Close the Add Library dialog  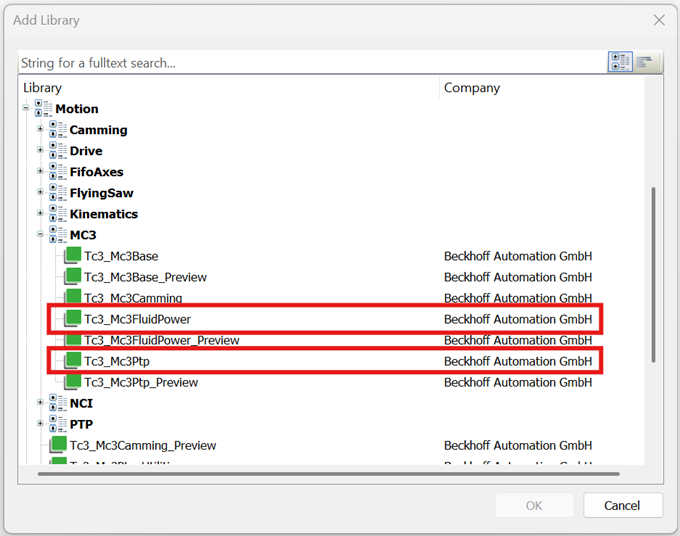(659, 20)
